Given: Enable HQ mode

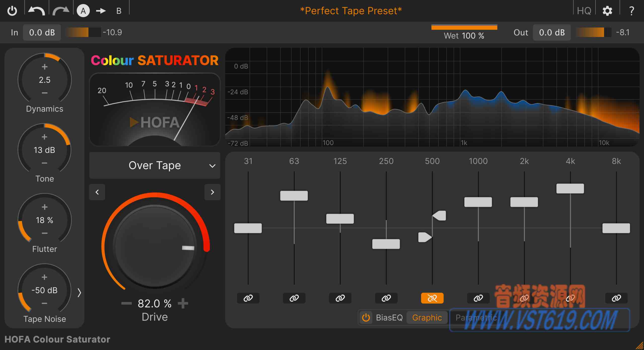Looking at the screenshot, I should coord(584,11).
